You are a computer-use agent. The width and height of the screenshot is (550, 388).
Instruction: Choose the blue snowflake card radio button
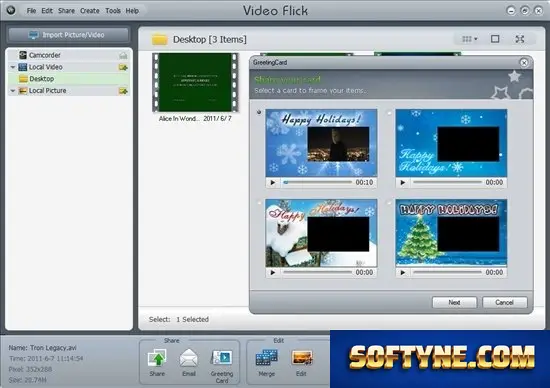coord(389,112)
